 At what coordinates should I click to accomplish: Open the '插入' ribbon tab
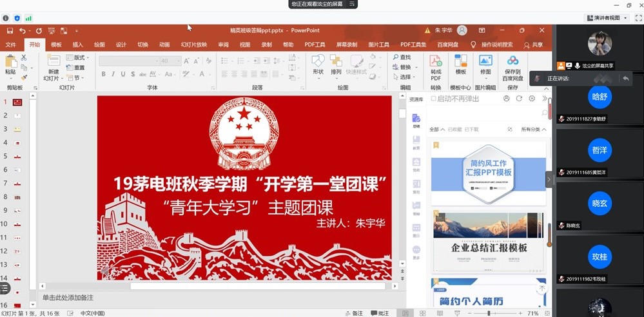pyautogui.click(x=77, y=45)
